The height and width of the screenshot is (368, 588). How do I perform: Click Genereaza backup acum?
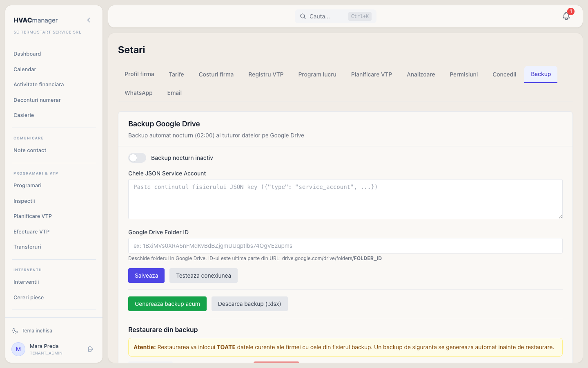pos(167,304)
